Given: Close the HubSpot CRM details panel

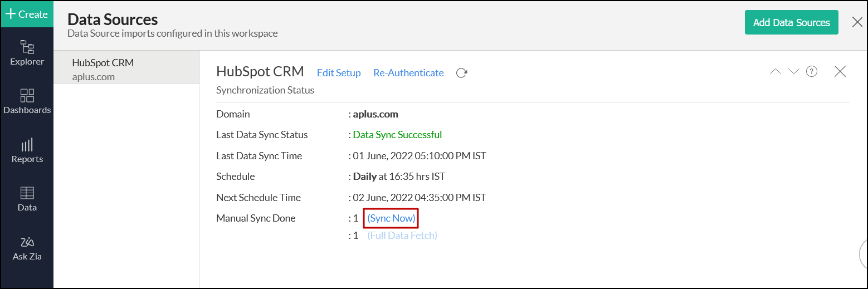Looking at the screenshot, I should tap(840, 71).
